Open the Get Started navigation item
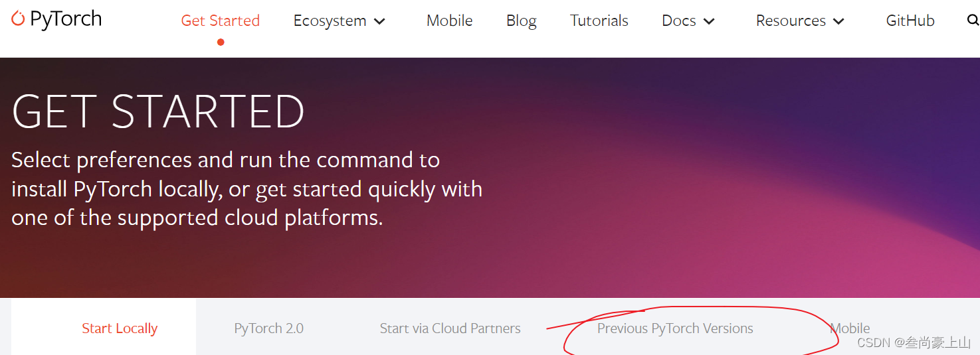The height and width of the screenshot is (355, 980). point(221,21)
